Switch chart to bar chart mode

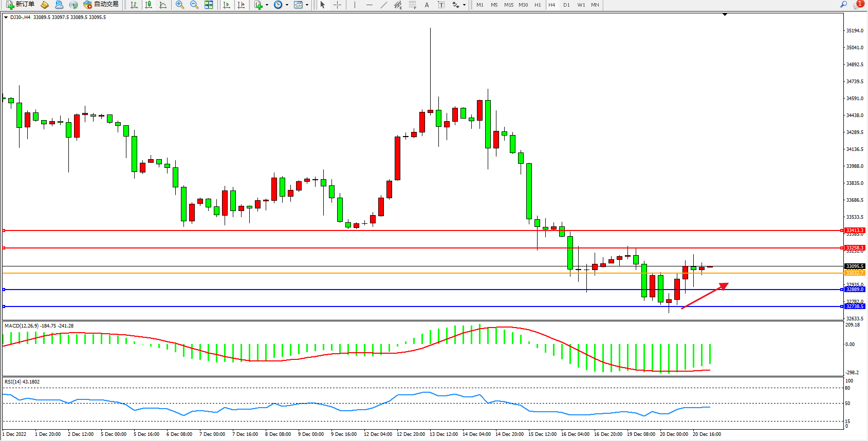pyautogui.click(x=134, y=5)
